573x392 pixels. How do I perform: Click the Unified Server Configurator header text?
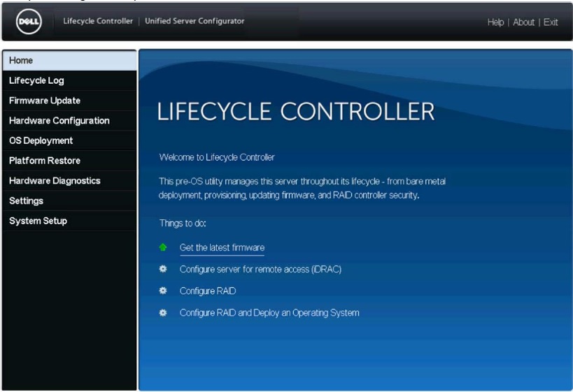pos(194,21)
